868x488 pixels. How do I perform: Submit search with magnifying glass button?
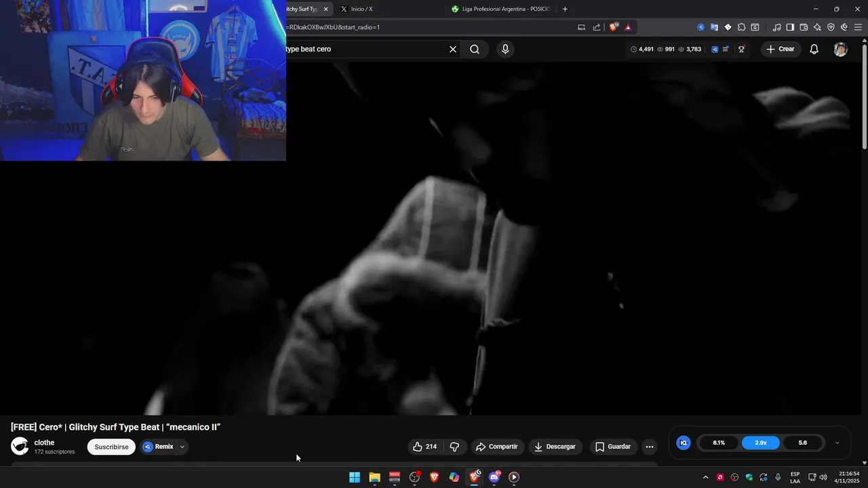coord(475,49)
